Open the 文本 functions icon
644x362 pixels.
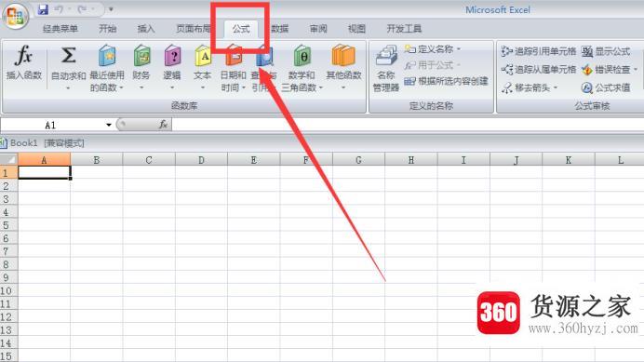203,56
